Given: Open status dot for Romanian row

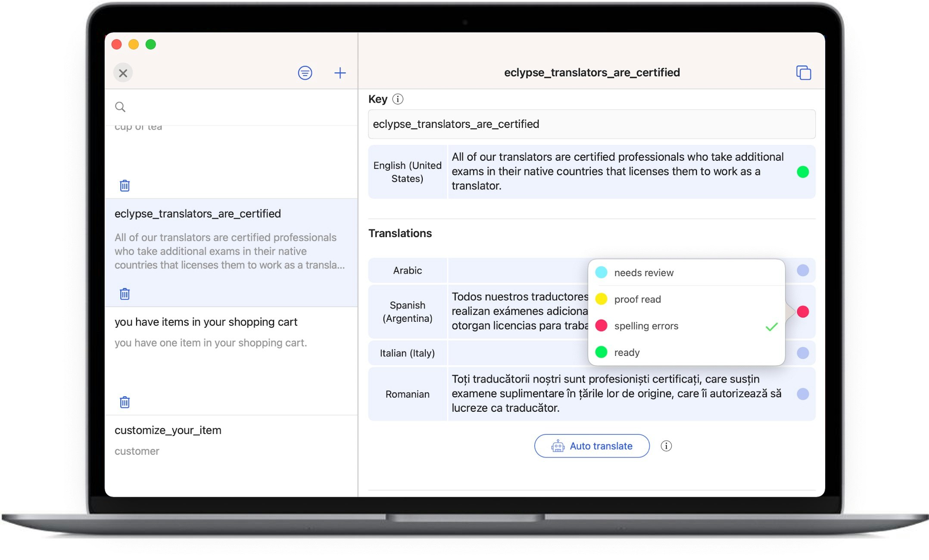Looking at the screenshot, I should 803,394.
